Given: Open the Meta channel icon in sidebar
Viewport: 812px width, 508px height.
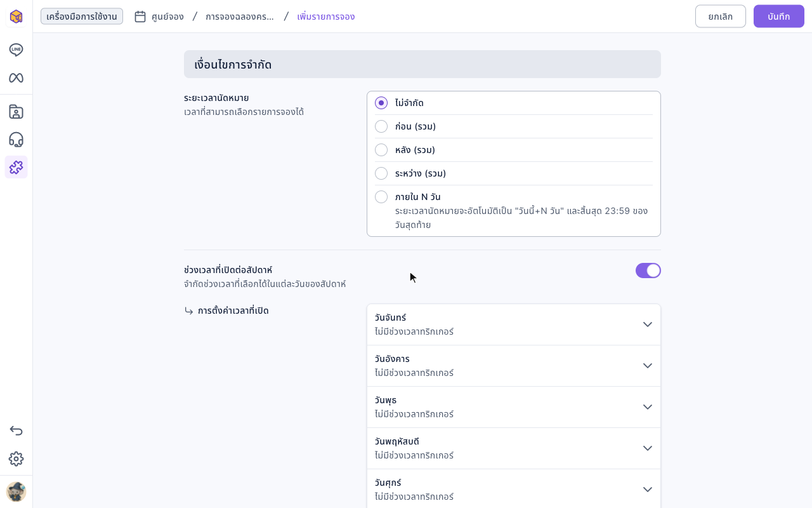Looking at the screenshot, I should [16, 77].
